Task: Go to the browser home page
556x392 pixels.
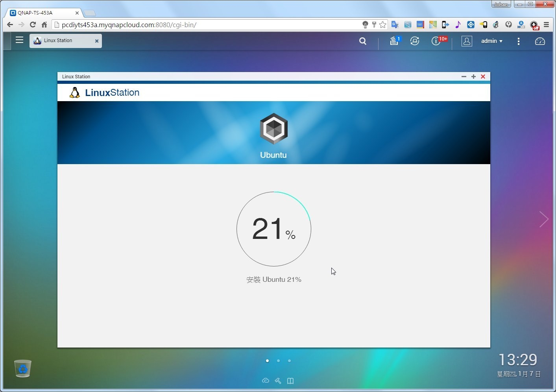Action: [44, 25]
